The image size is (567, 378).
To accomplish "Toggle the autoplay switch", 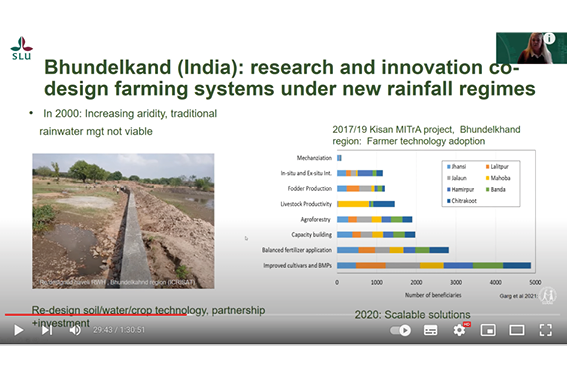I will coord(401,330).
